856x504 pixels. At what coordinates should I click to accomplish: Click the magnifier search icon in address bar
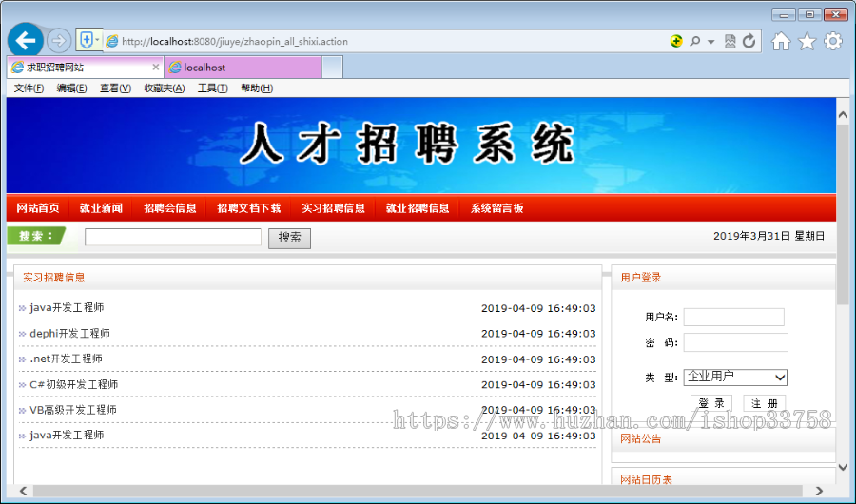694,41
